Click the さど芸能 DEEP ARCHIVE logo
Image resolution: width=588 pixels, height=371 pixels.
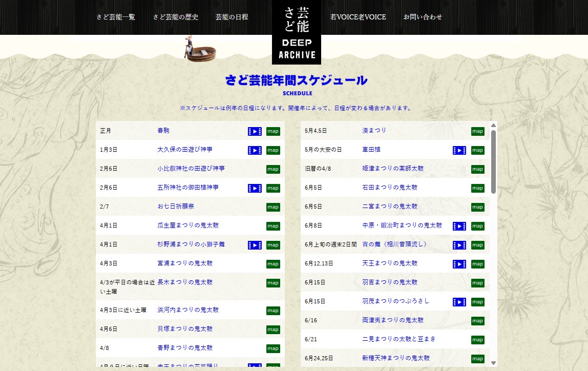coord(297,32)
